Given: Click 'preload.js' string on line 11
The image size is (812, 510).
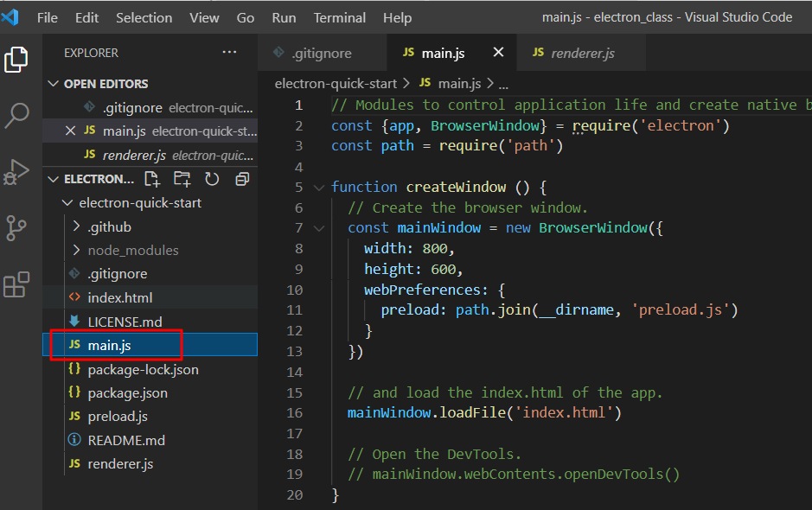Looking at the screenshot, I should coord(680,310).
